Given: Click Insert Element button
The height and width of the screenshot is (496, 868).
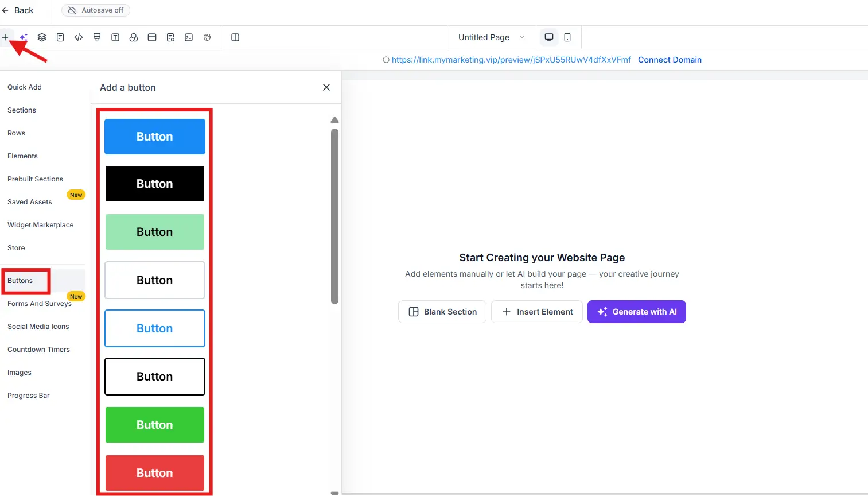Looking at the screenshot, I should click(x=537, y=312).
